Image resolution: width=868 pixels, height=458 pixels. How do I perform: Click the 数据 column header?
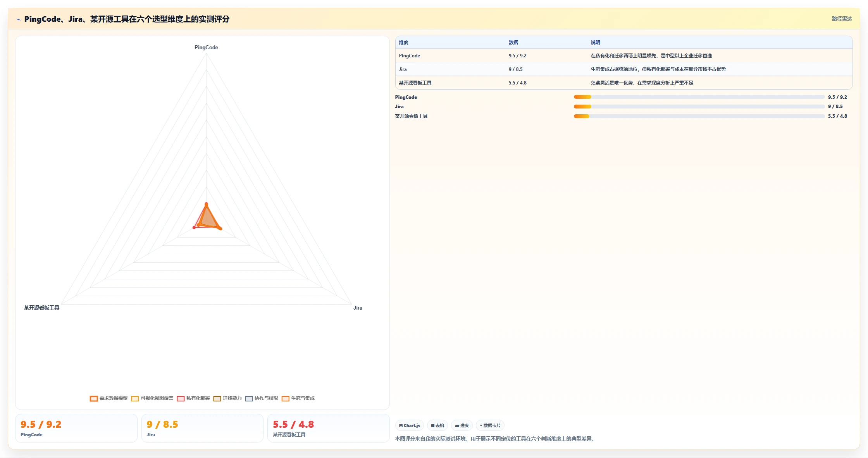(x=513, y=43)
